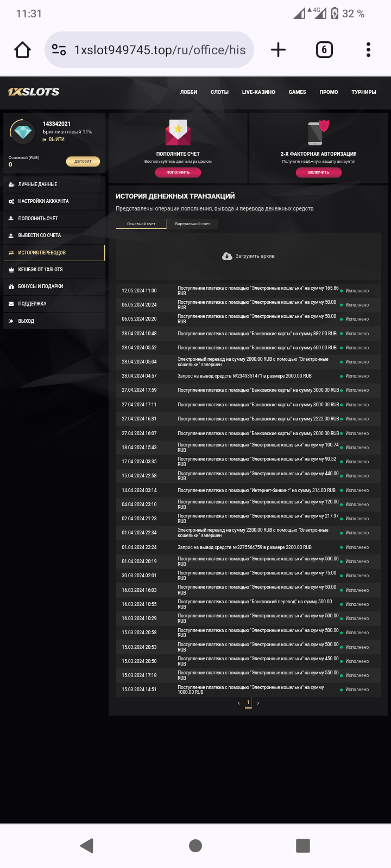Image resolution: width=391 pixels, height=868 pixels.
Task: Click the Пополнить счёт sidebar icon
Action: pos(12,218)
